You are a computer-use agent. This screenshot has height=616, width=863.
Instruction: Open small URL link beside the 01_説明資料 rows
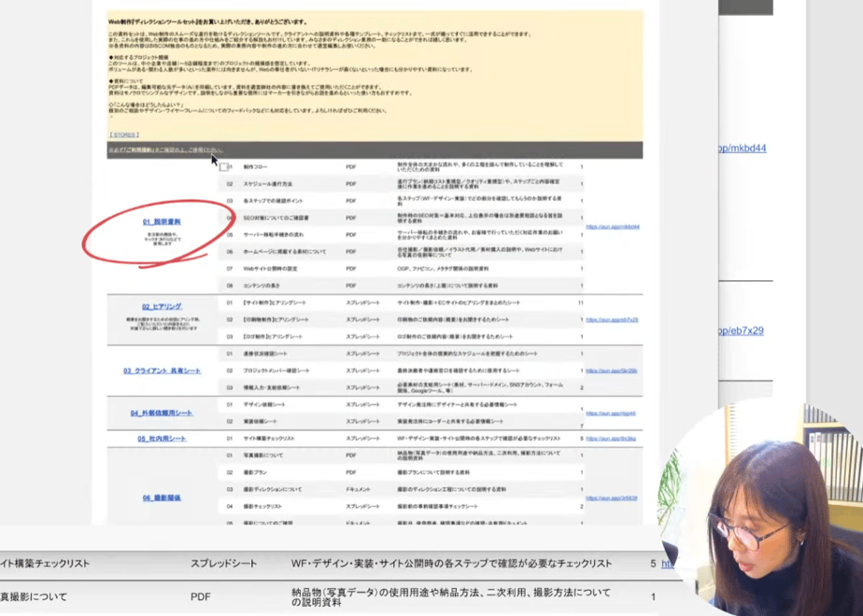click(613, 227)
